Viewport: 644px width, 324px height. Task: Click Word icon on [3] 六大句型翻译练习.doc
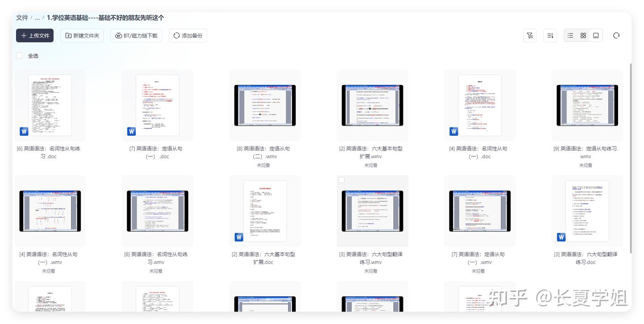click(561, 237)
